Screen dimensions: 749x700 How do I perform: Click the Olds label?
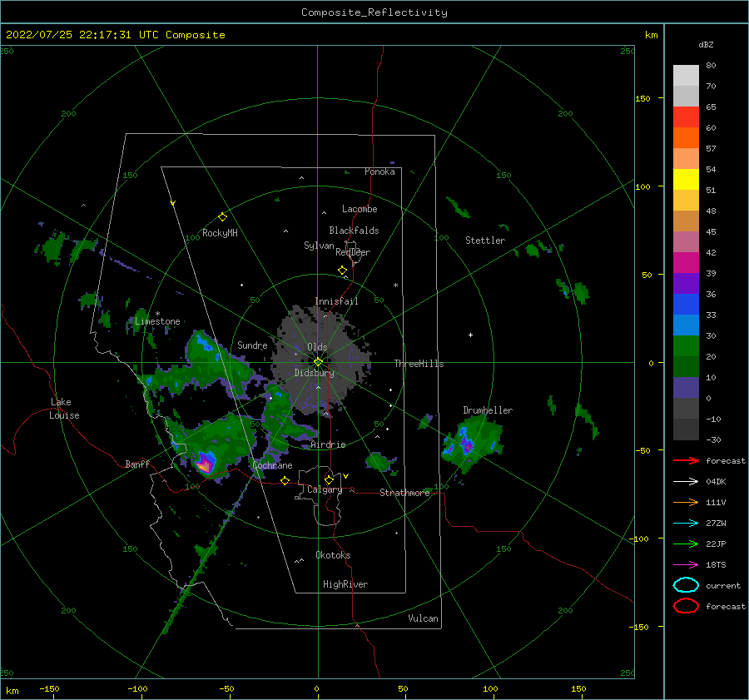317,347
